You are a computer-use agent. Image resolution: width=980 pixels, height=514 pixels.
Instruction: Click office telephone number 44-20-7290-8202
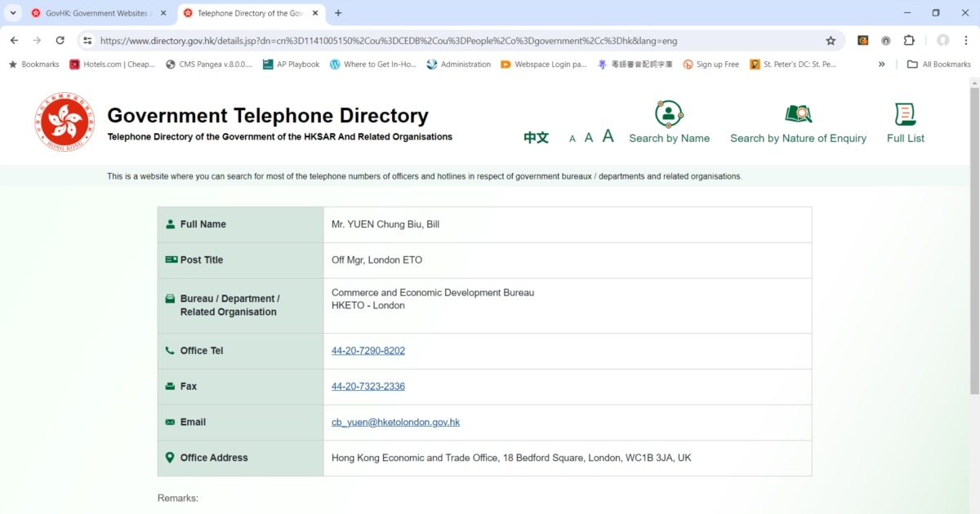pyautogui.click(x=367, y=351)
